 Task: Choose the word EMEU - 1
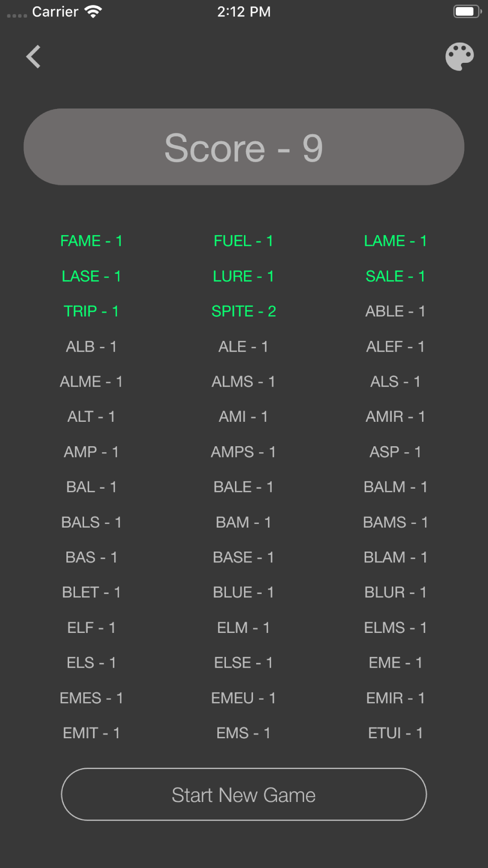click(x=244, y=698)
